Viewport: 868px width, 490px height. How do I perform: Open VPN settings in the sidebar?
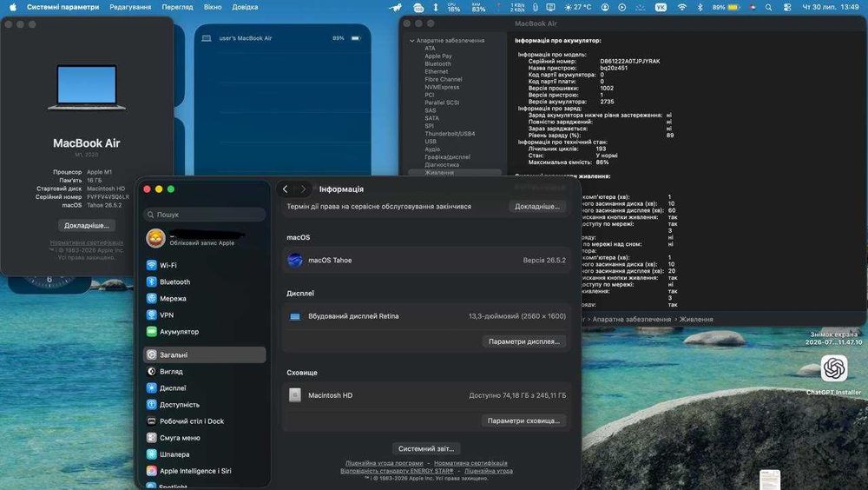pyautogui.click(x=204, y=315)
